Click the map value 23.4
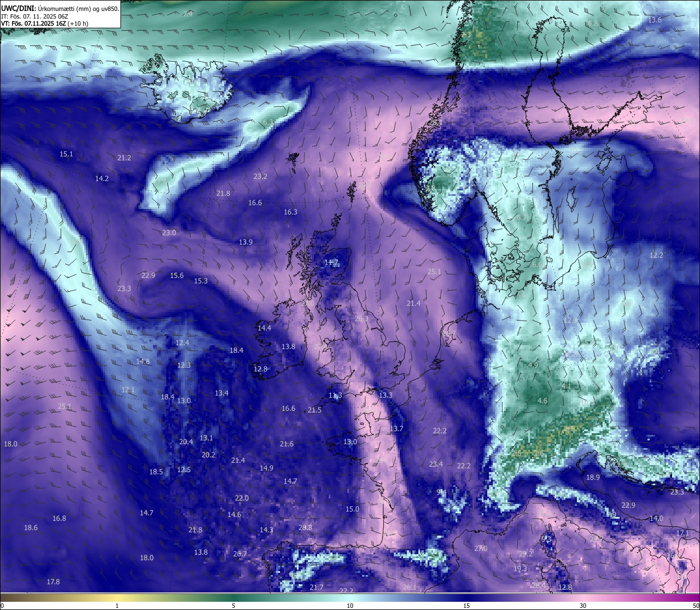 [x=436, y=464]
